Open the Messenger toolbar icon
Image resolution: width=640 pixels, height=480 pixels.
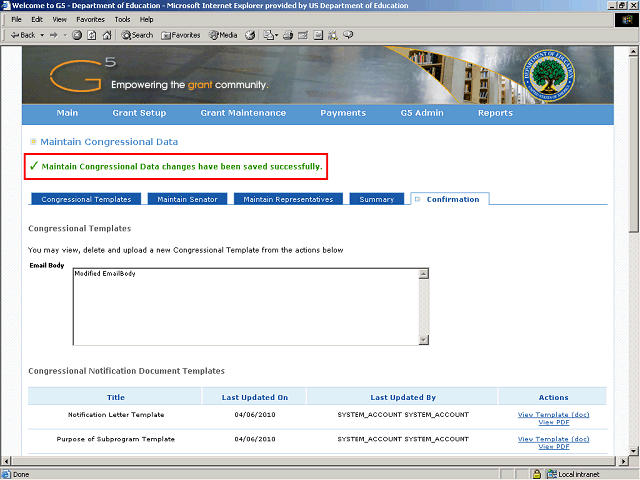(348, 35)
